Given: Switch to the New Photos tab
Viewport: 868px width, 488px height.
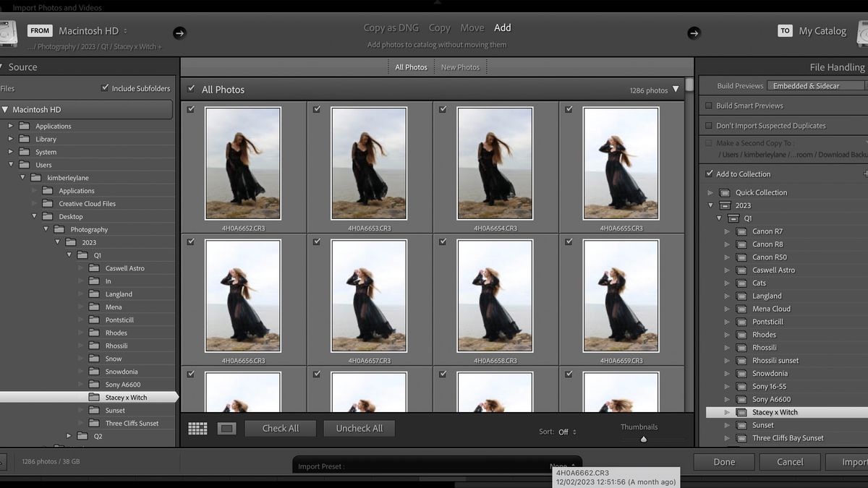Looking at the screenshot, I should coord(460,67).
